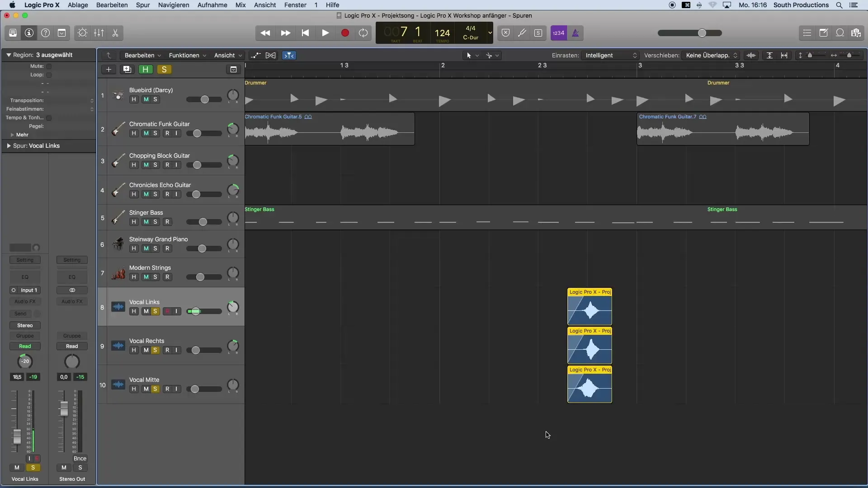Toggle the waveform zoom icon
Viewport: 868px width, 488px height.
tap(751, 56)
